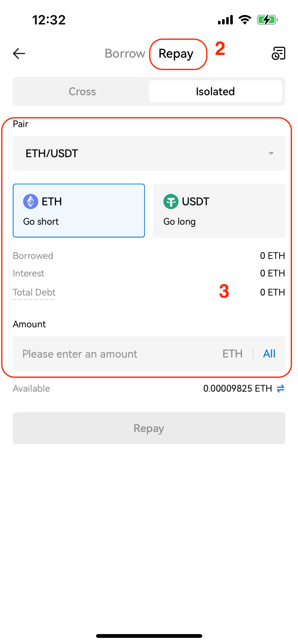Click the pair dropdown arrow
The width and height of the screenshot is (298, 644).
(x=271, y=153)
